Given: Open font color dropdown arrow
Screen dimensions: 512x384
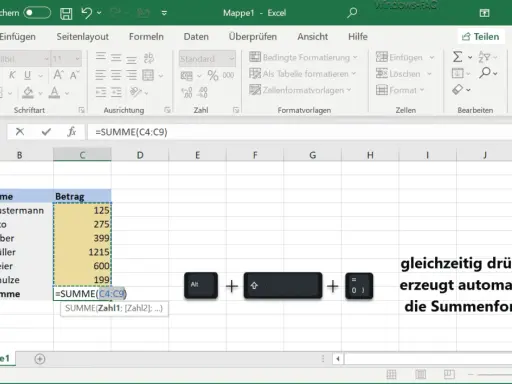Looking at the screenshot, I should click(67, 93).
